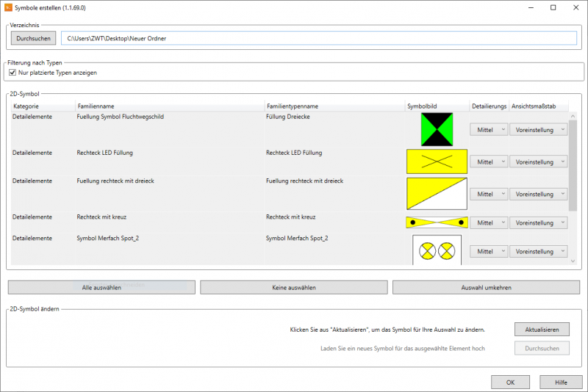Click the yellow-white triangle rectangle symbol image
The width and height of the screenshot is (588, 392).
click(x=437, y=193)
